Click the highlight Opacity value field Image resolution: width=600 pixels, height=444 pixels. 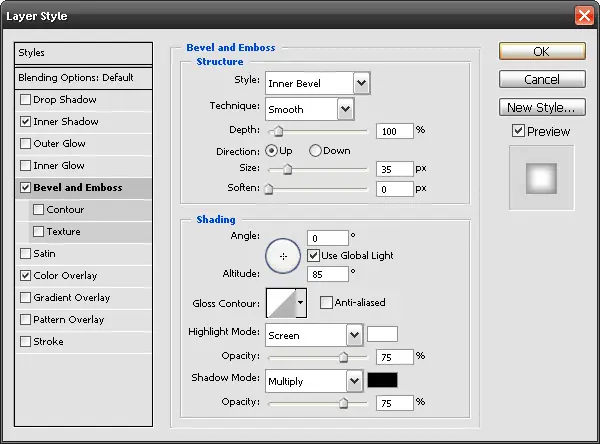click(x=395, y=357)
